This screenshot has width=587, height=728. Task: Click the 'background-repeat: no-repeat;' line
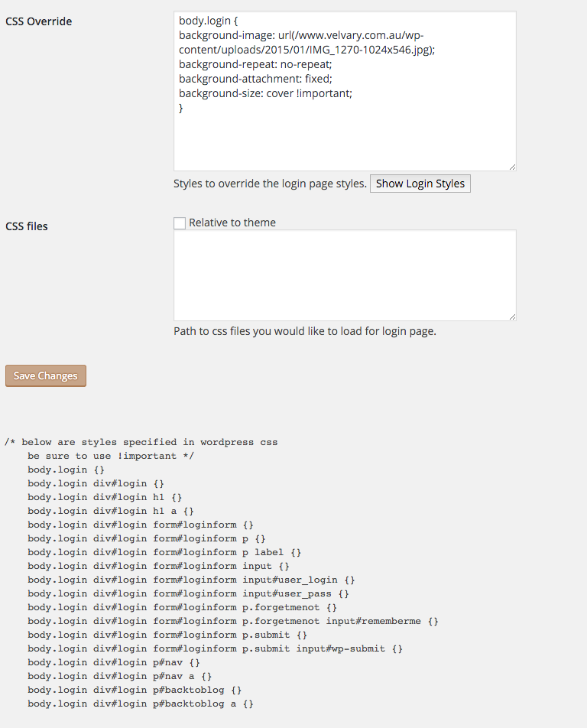pos(255,64)
